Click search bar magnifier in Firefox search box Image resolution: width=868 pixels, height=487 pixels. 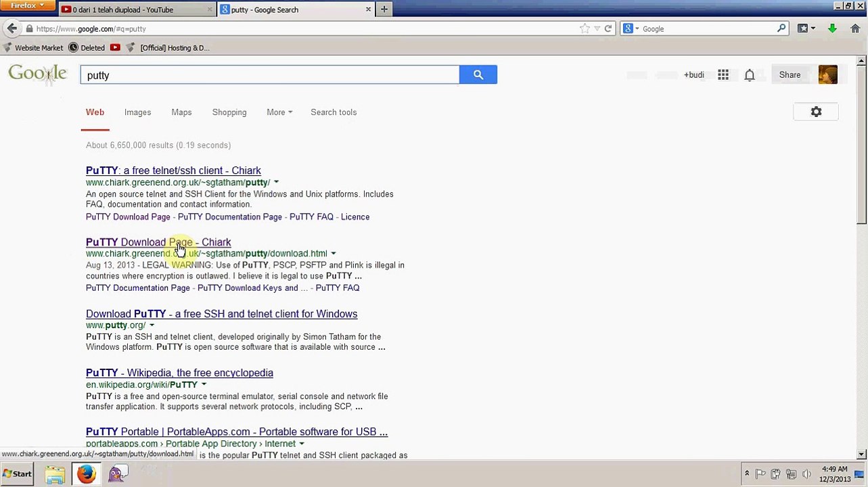[781, 28]
